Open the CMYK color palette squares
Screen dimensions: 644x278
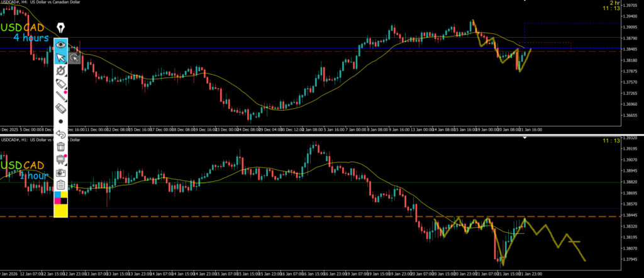[61, 197]
